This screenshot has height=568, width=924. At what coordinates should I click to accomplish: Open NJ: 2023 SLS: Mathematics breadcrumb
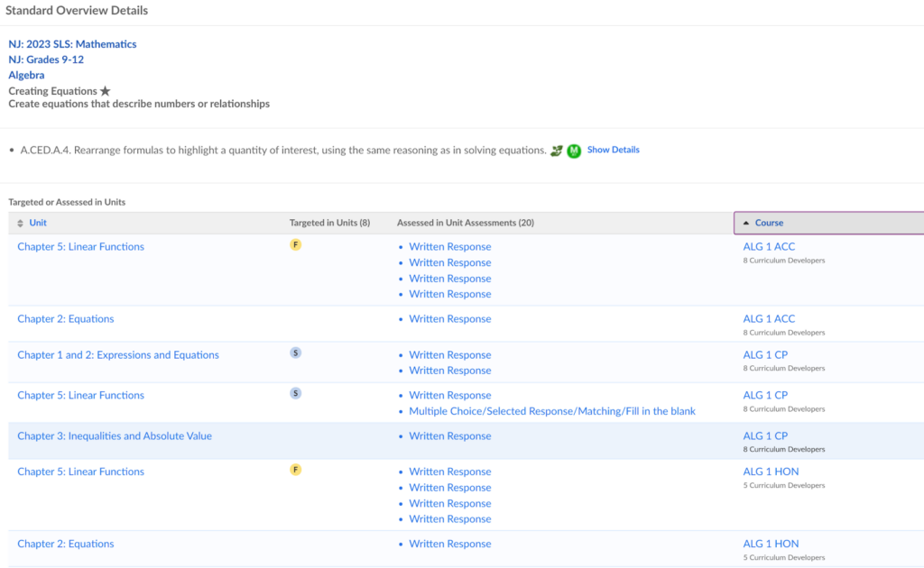point(72,44)
